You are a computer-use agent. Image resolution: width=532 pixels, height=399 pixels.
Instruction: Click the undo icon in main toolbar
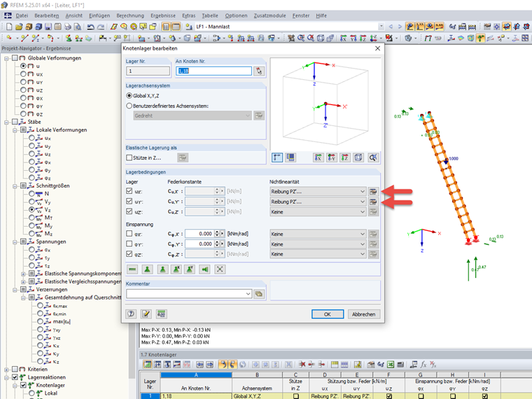click(90, 27)
